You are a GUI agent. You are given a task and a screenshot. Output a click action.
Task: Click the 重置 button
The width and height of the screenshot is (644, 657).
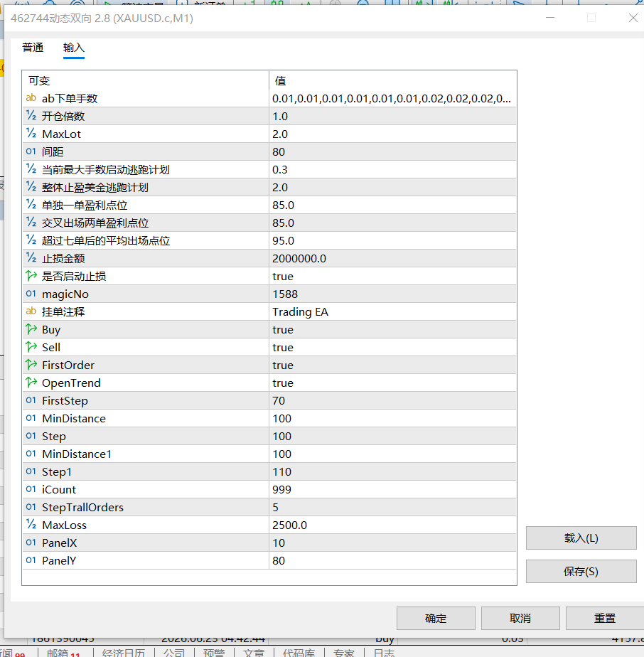click(x=605, y=618)
